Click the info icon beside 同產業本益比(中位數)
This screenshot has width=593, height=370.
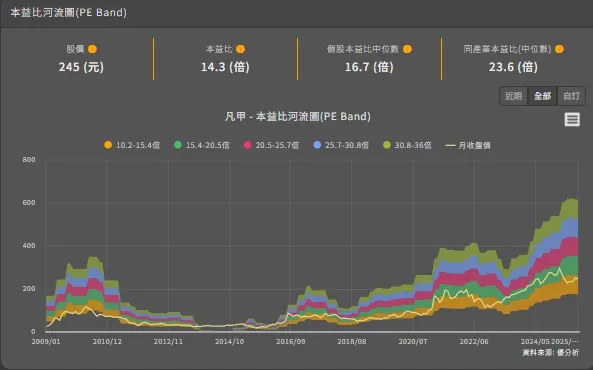(559, 49)
